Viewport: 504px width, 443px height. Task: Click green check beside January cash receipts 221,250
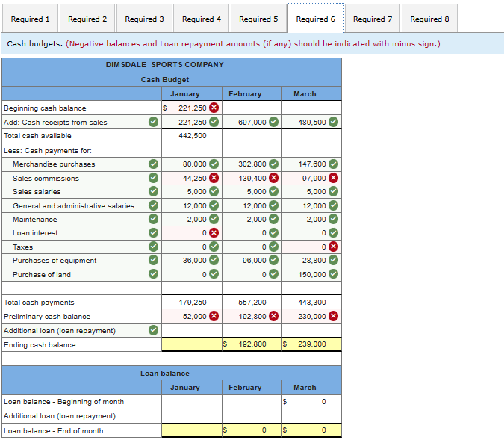pos(214,122)
